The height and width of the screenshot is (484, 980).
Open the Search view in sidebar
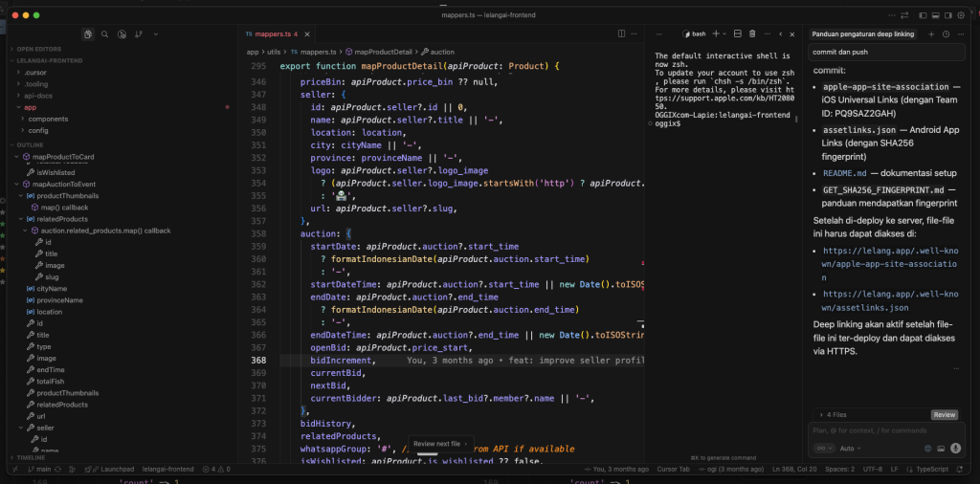tap(105, 34)
